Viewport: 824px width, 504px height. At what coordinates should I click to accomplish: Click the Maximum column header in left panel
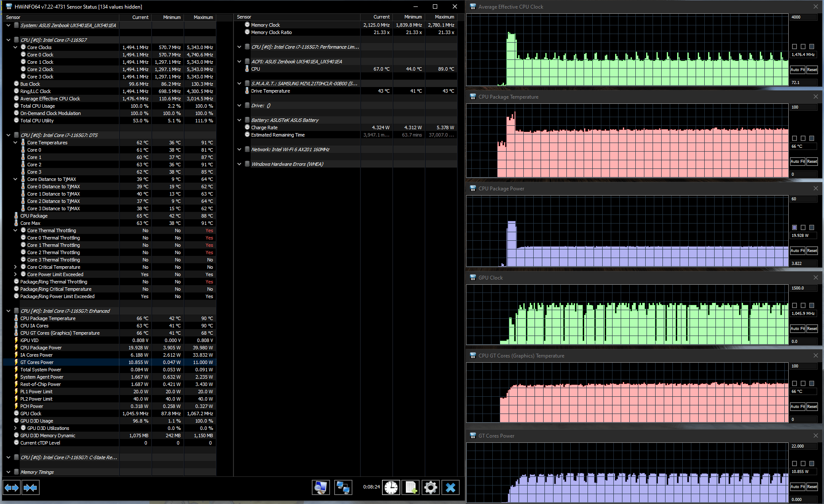click(203, 17)
